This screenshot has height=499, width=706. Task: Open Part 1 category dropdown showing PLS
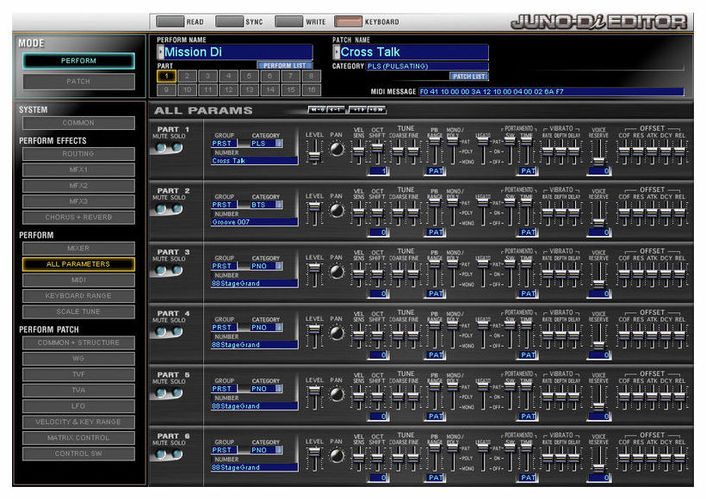tap(267, 143)
